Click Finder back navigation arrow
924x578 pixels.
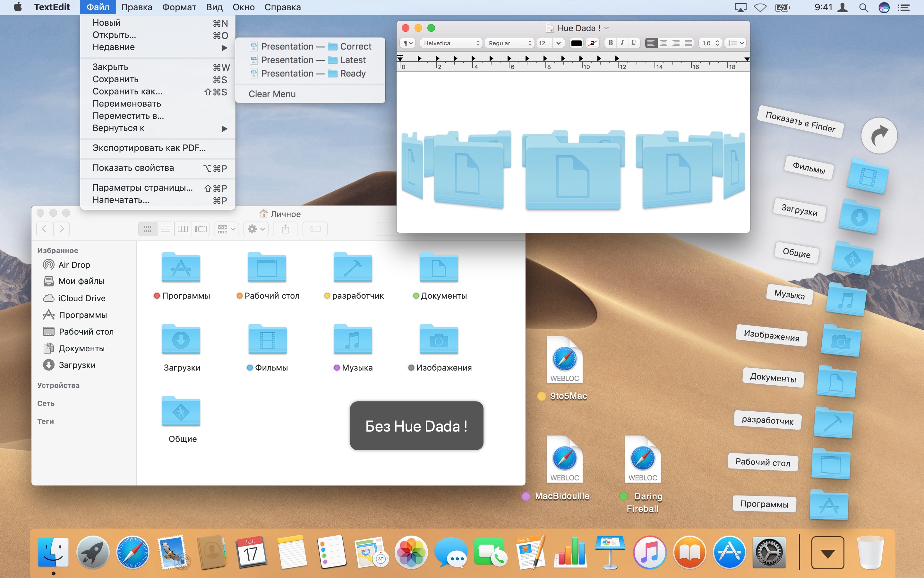(44, 229)
